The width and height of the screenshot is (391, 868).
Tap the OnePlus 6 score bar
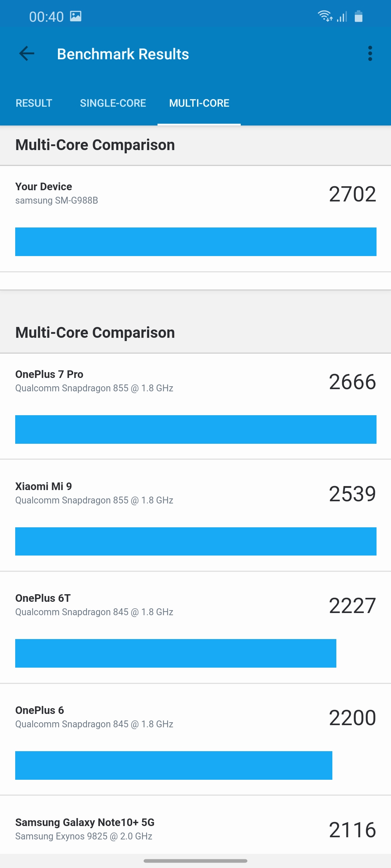coord(174,765)
